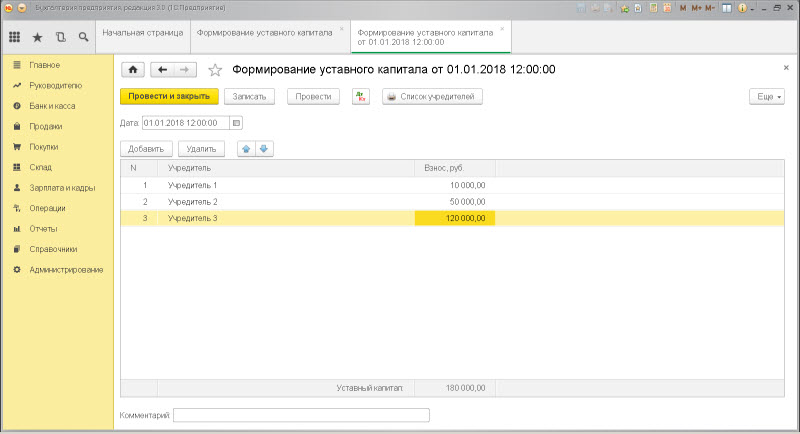Open Favorites star in top panel
The width and height of the screenshot is (800, 434).
click(37, 37)
